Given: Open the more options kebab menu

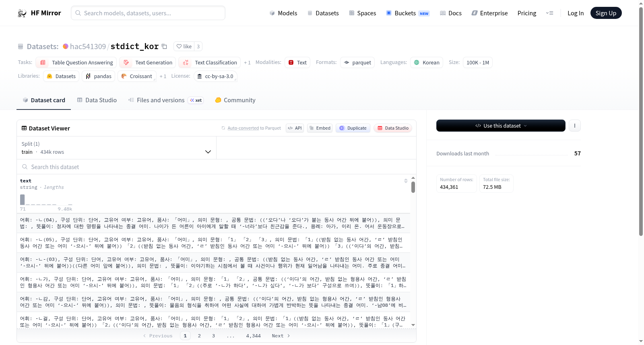Looking at the screenshot, I should click(x=574, y=126).
